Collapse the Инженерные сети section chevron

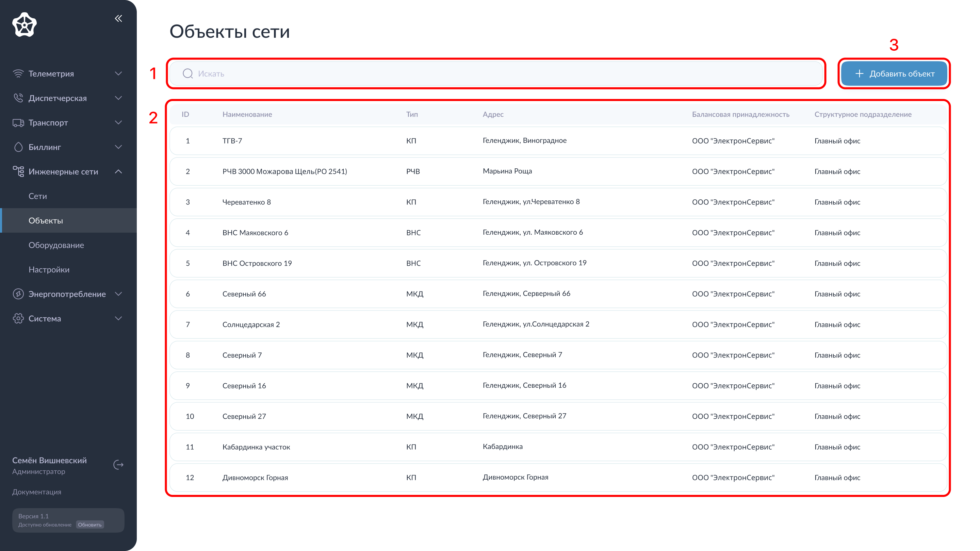pyautogui.click(x=118, y=171)
